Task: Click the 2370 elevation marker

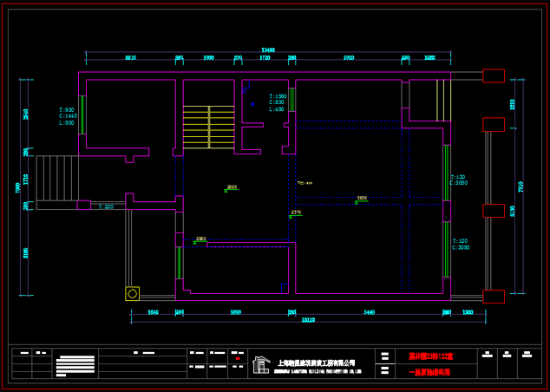Action: [295, 214]
